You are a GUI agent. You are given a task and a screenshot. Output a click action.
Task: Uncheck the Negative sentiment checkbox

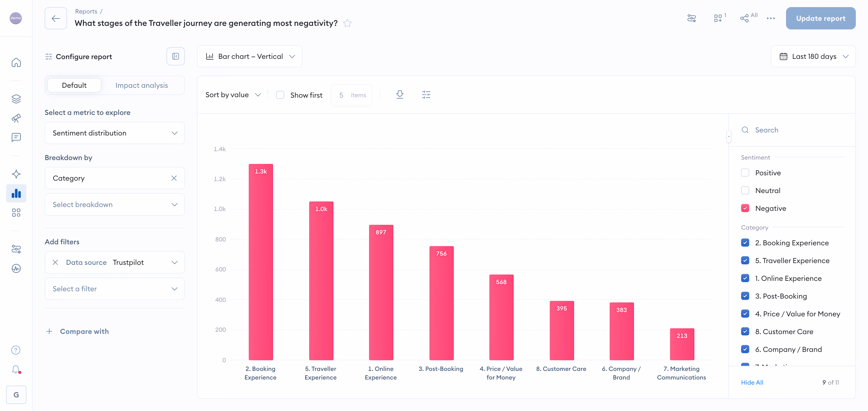(745, 208)
